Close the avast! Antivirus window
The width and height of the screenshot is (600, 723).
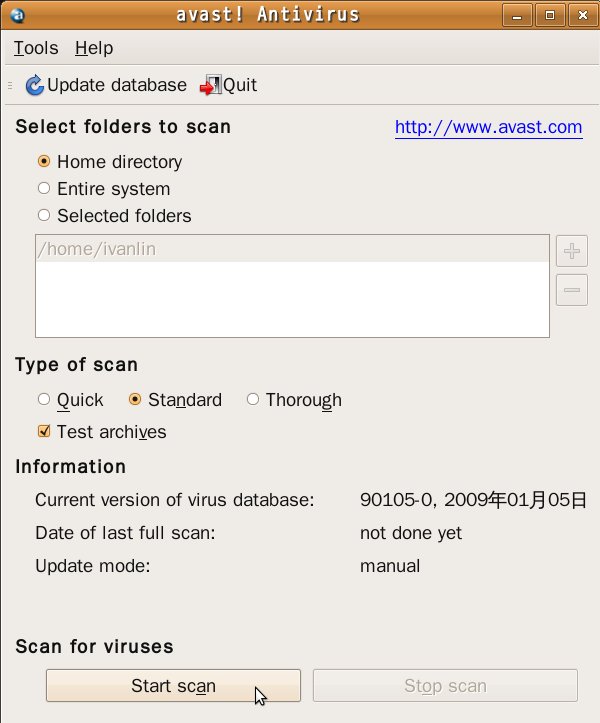pyautogui.click(x=583, y=15)
